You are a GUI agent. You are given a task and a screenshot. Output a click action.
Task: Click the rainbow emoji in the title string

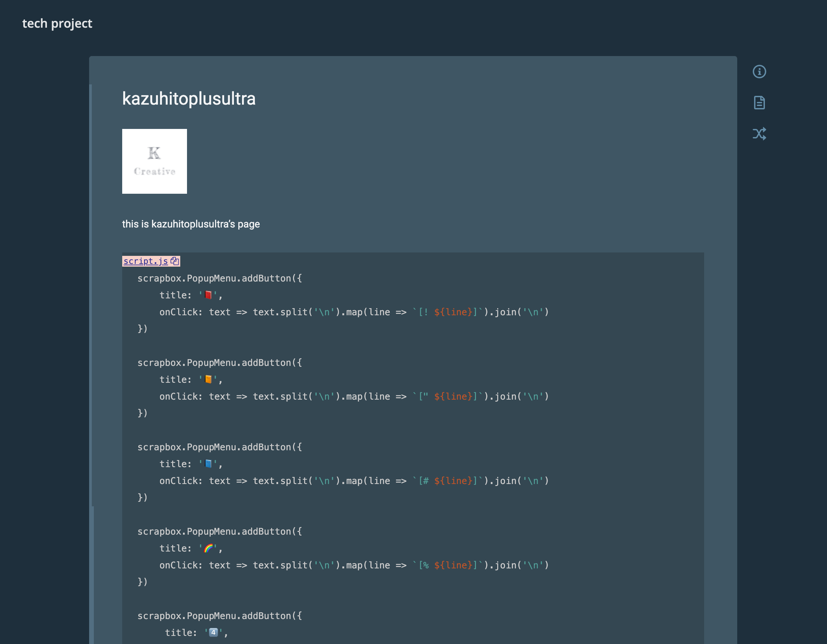(208, 548)
